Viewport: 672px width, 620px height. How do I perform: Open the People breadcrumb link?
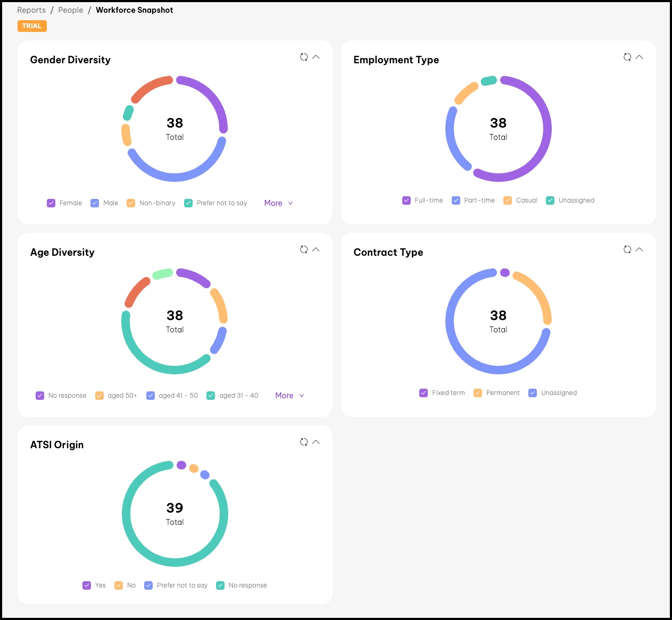(71, 10)
